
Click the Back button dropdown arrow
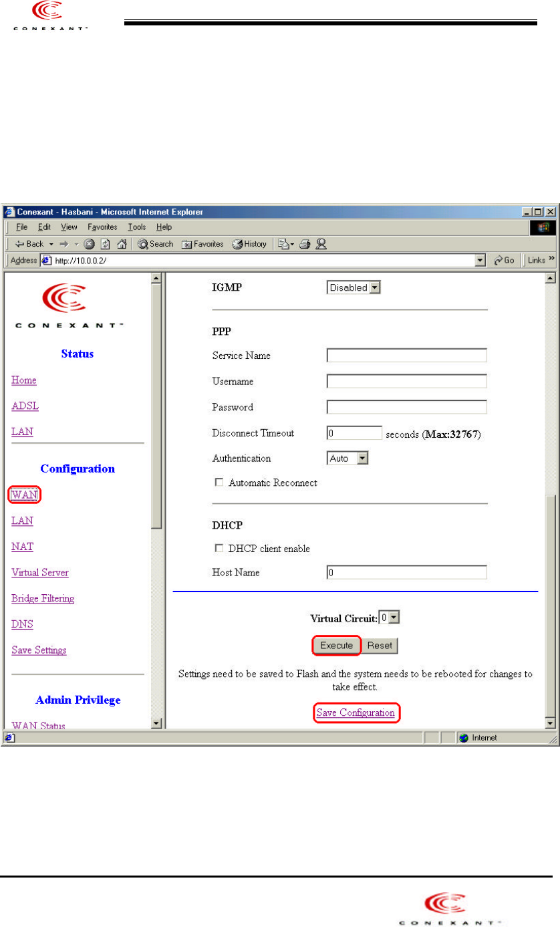coord(52,244)
